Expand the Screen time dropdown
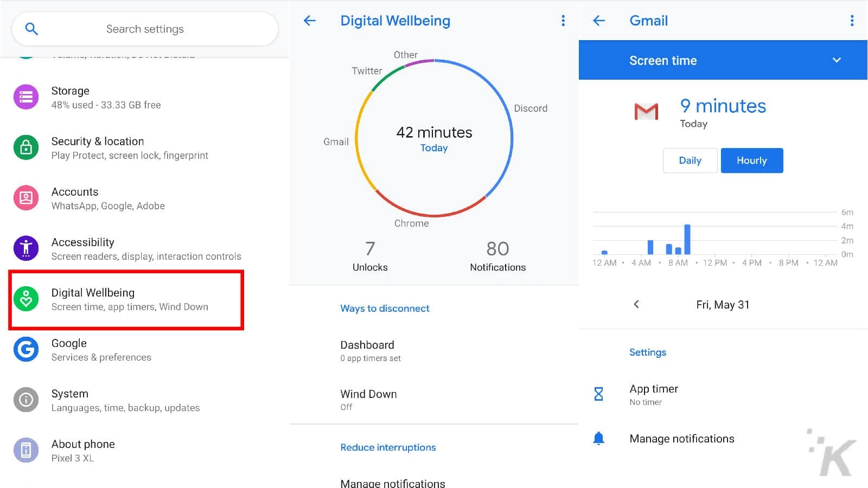Screen dimensions: 868x488 837,60
